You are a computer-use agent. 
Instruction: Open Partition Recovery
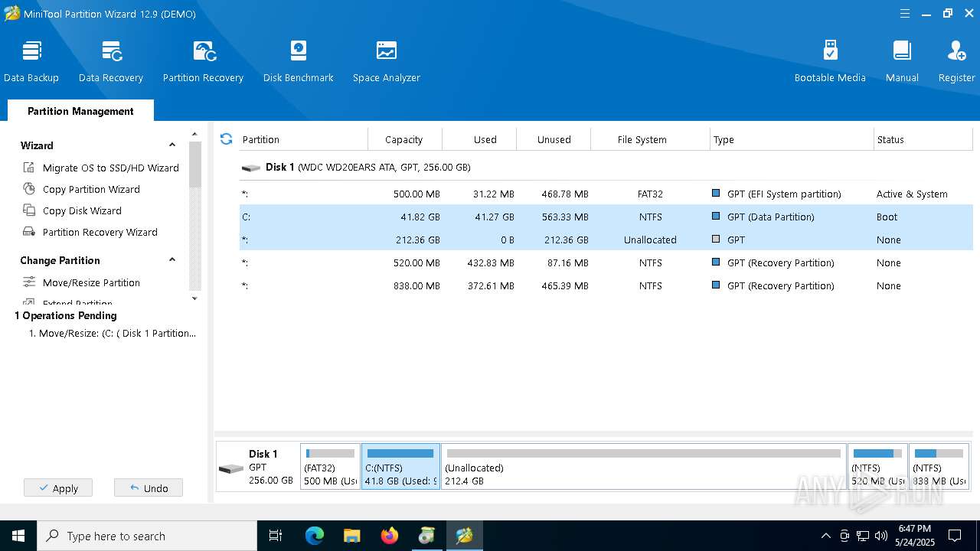point(203,61)
